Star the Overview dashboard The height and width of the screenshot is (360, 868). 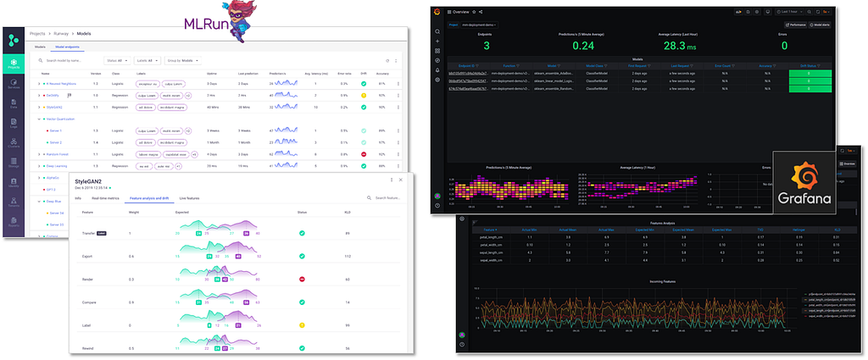[x=474, y=12]
